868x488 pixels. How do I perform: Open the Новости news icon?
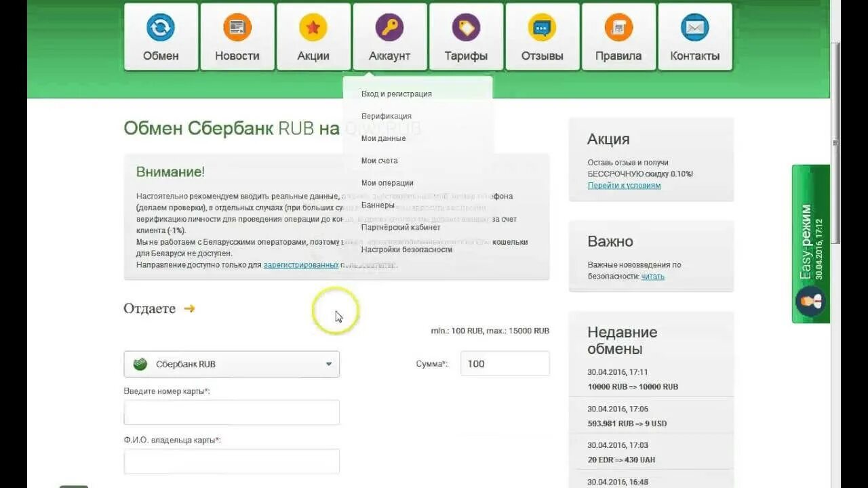coord(237,28)
